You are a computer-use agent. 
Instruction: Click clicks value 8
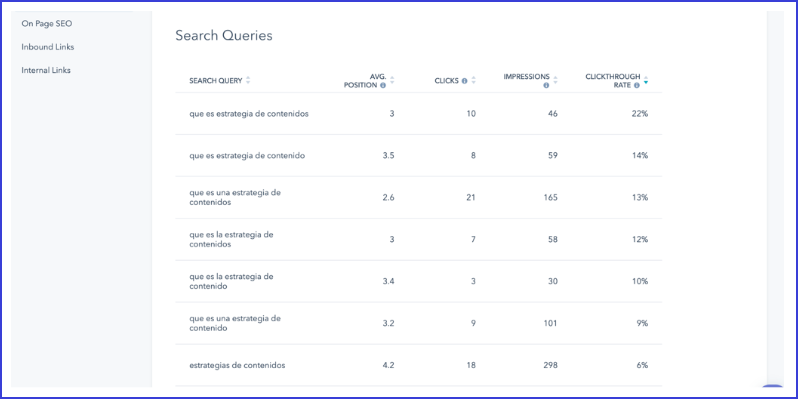473,156
